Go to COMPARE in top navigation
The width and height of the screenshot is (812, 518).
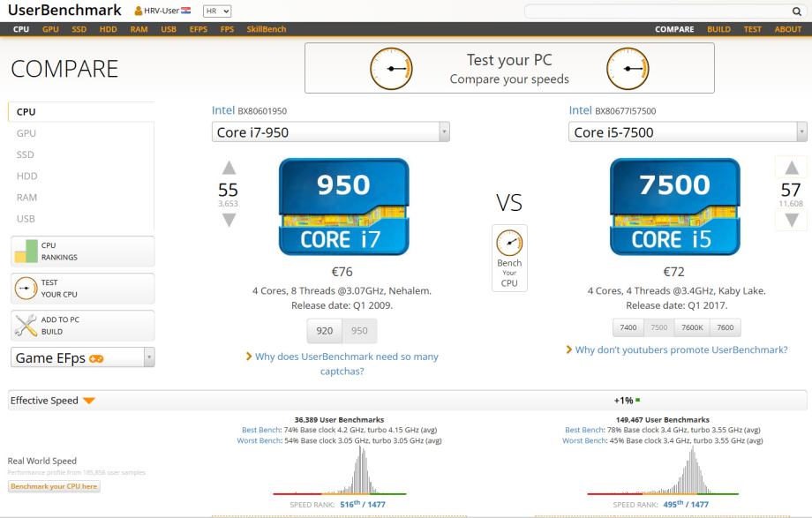click(x=674, y=29)
